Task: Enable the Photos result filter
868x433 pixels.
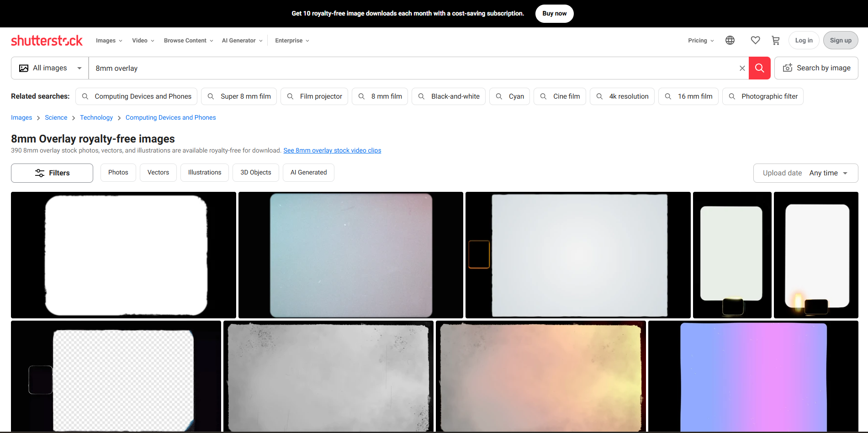Action: pos(118,172)
